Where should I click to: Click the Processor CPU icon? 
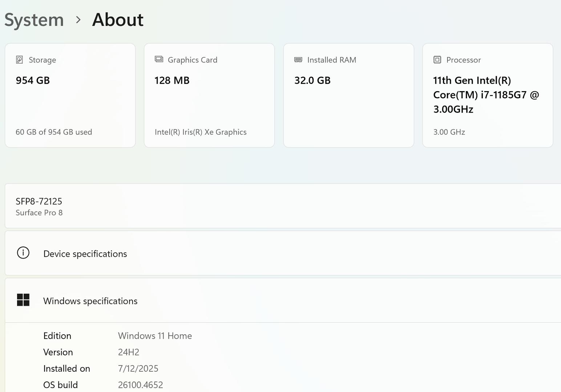437,60
